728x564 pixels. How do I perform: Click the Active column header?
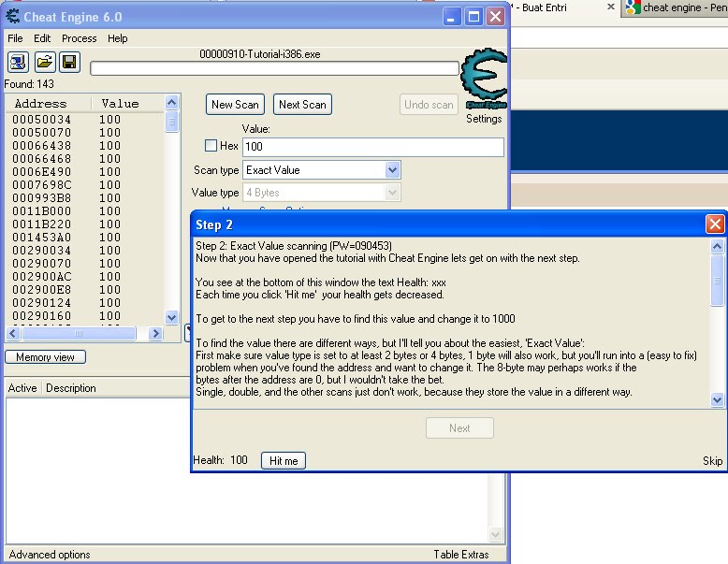click(22, 388)
